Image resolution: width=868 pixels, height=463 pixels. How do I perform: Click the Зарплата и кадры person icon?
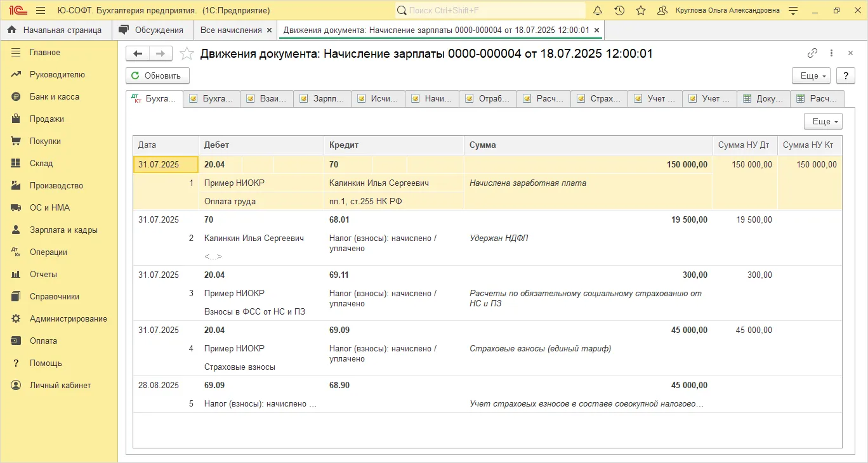16,230
